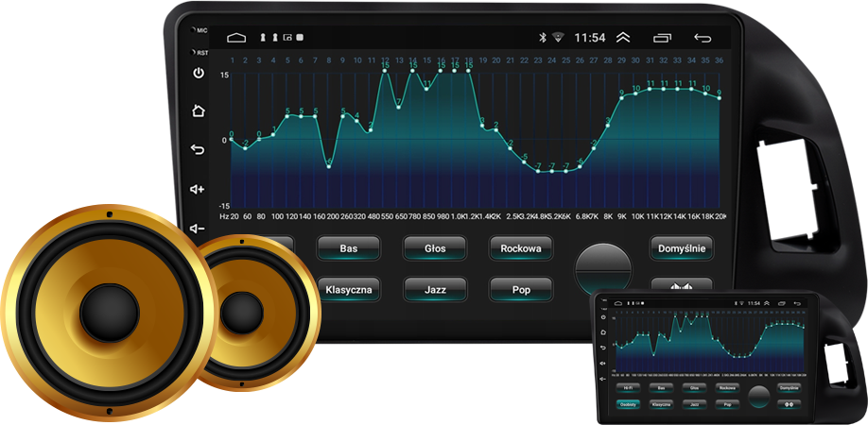Click the round knob beside the Rockowa button
Viewport: 868px width, 425px height.
point(602,266)
